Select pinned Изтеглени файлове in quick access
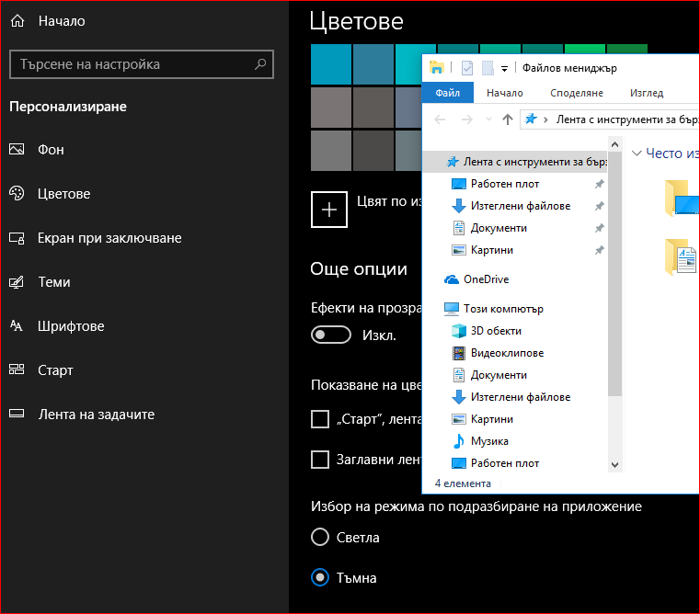Screen dimensions: 700x614 pos(521,206)
